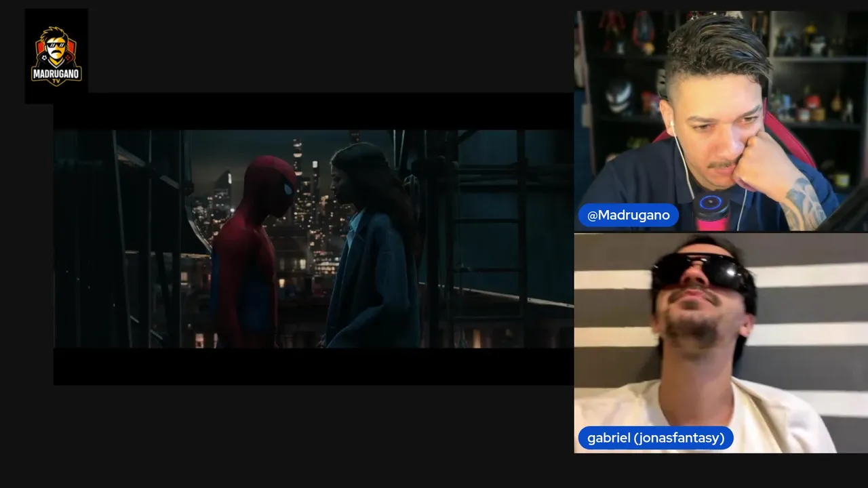This screenshot has width=868, height=488.
Task: Click the Madrugano TV logo
Action: (56, 56)
